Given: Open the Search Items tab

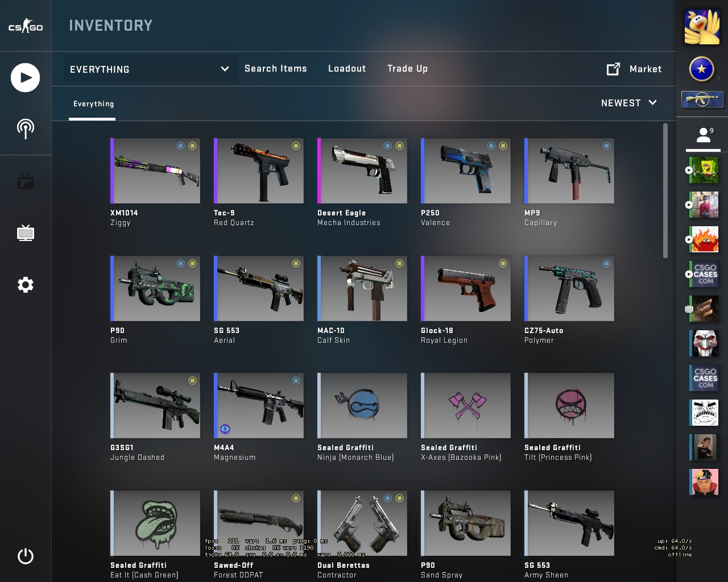Looking at the screenshot, I should click(276, 69).
